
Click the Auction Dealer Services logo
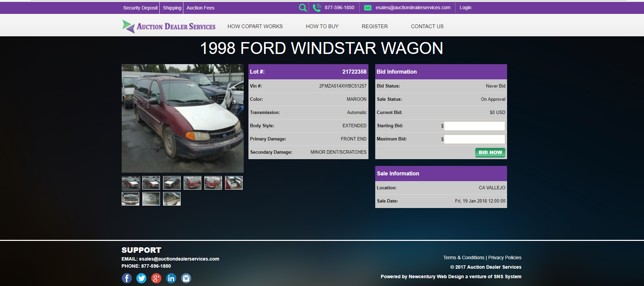(169, 26)
